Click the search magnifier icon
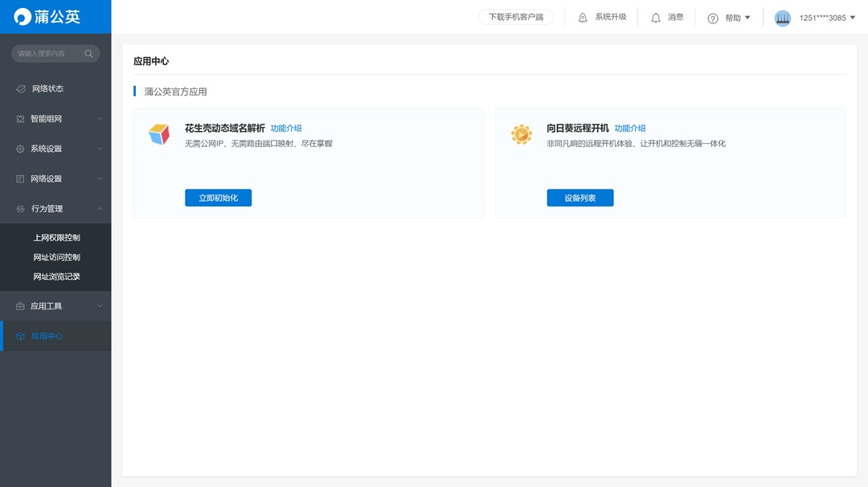 [88, 52]
